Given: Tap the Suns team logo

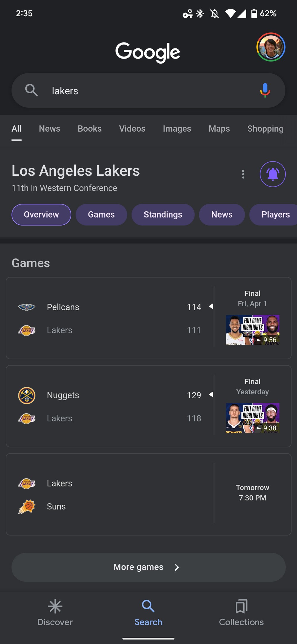Looking at the screenshot, I should click(x=27, y=506).
